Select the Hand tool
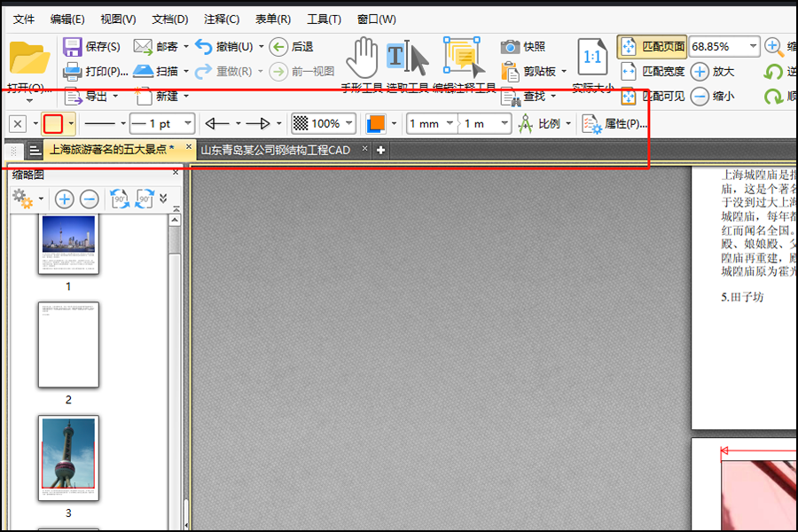The width and height of the screenshot is (798, 532). (362, 59)
